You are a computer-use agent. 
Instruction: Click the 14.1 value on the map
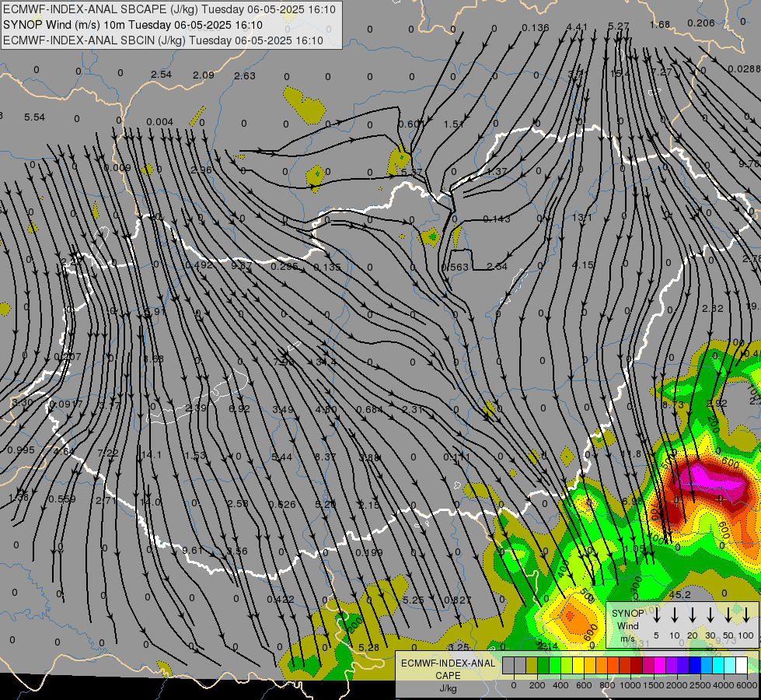(151, 455)
